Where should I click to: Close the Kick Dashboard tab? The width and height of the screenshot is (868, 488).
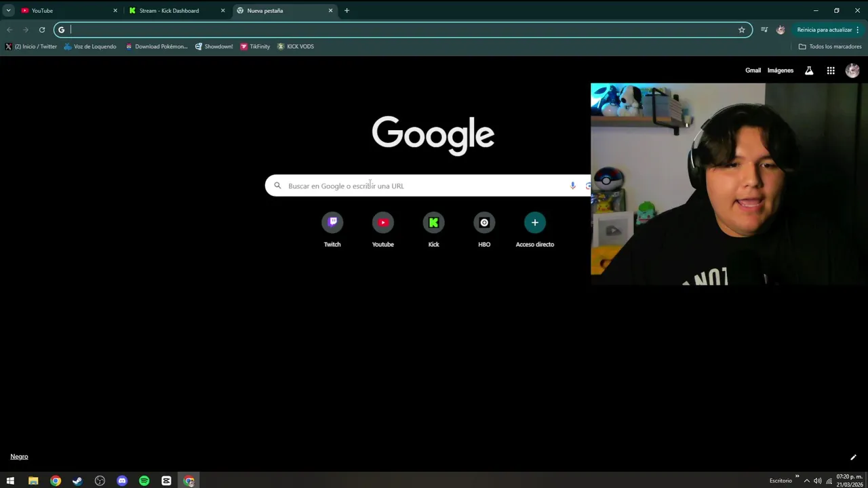pyautogui.click(x=222, y=11)
